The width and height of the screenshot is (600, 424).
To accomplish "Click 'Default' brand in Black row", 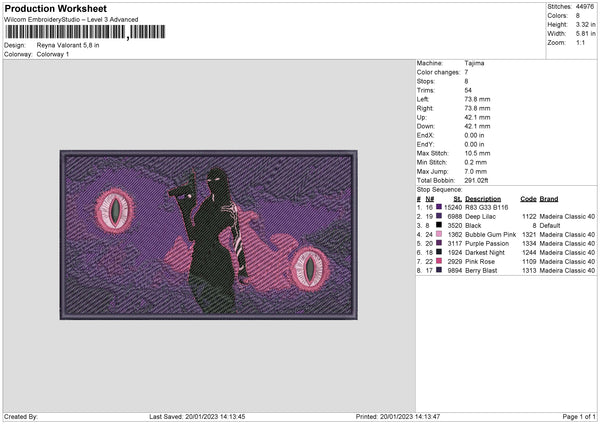I will [550, 225].
